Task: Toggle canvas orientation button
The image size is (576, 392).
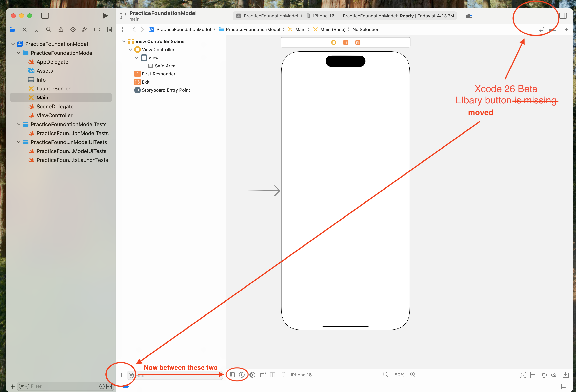Action: pos(263,375)
